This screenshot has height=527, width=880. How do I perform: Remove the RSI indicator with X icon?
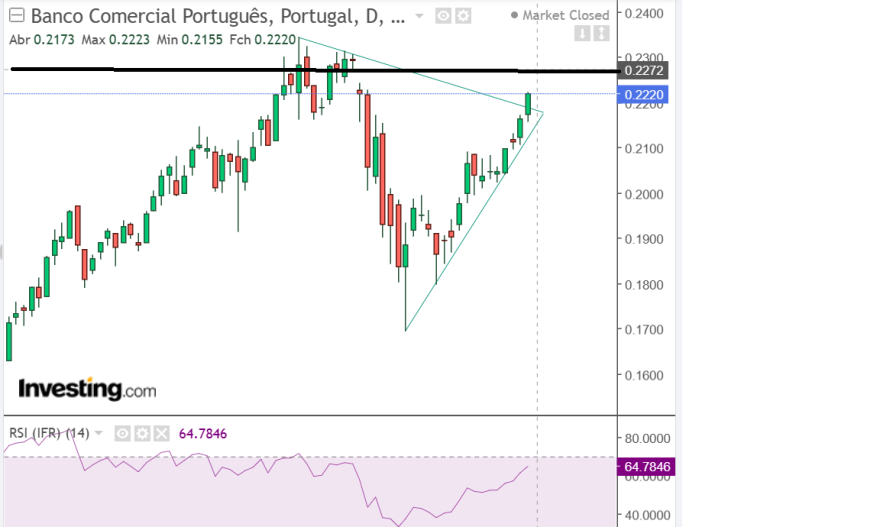(162, 433)
